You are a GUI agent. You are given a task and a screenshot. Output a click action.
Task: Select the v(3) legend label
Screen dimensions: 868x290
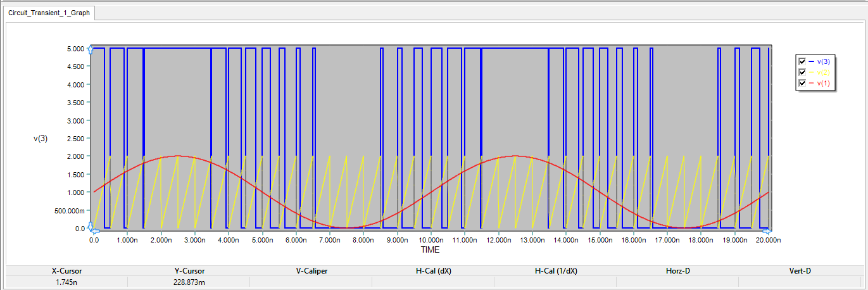point(823,61)
